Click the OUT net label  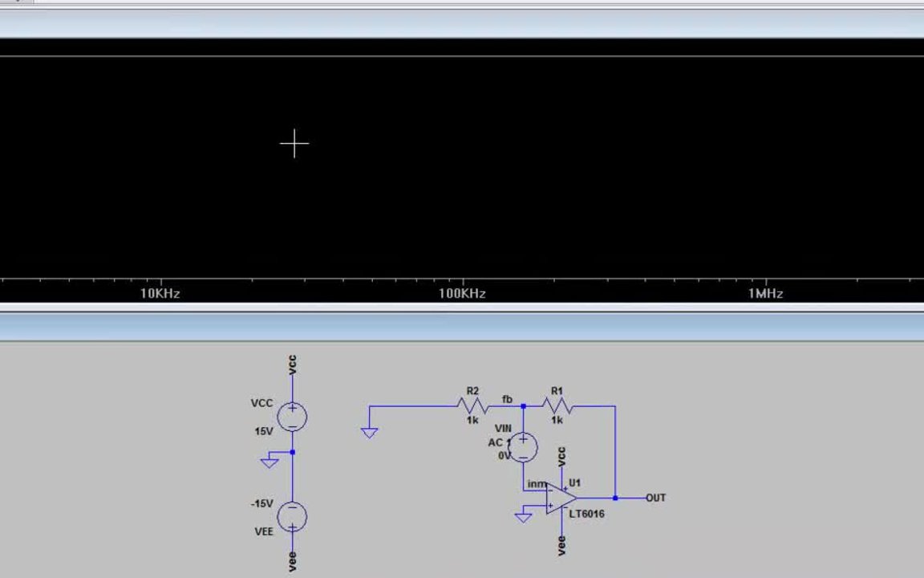656,498
